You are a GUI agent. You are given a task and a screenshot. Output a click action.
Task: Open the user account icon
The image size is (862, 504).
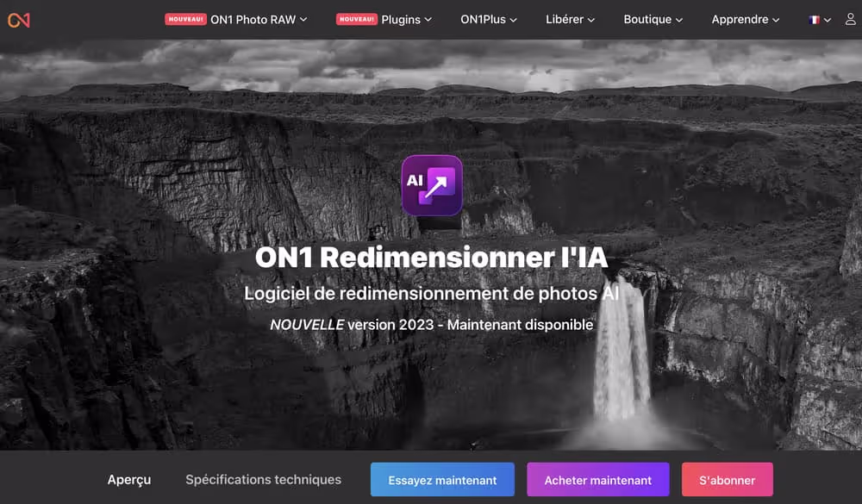click(x=850, y=19)
